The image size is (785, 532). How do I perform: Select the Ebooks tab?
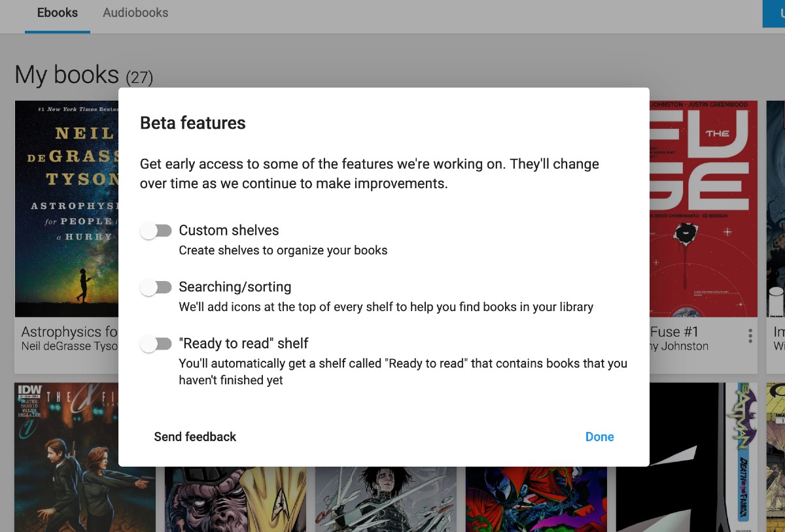coord(58,13)
